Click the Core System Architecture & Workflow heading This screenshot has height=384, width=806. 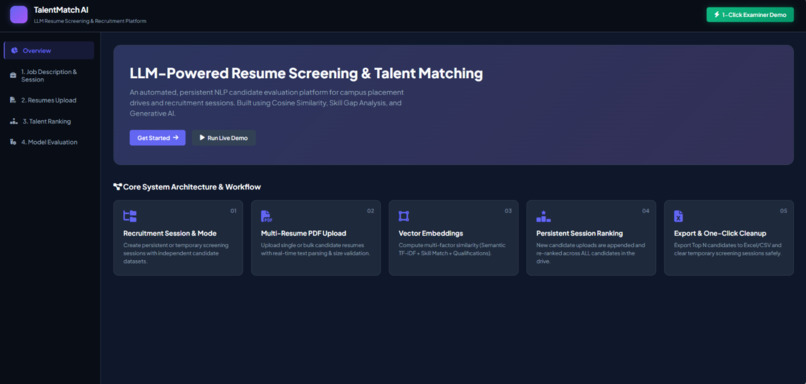point(192,187)
